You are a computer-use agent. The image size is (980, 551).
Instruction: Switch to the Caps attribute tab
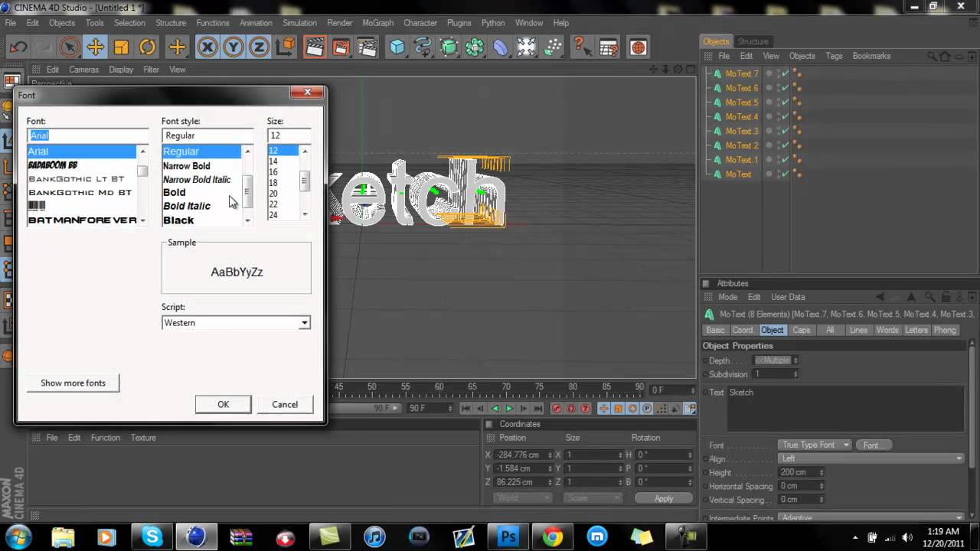[801, 330]
